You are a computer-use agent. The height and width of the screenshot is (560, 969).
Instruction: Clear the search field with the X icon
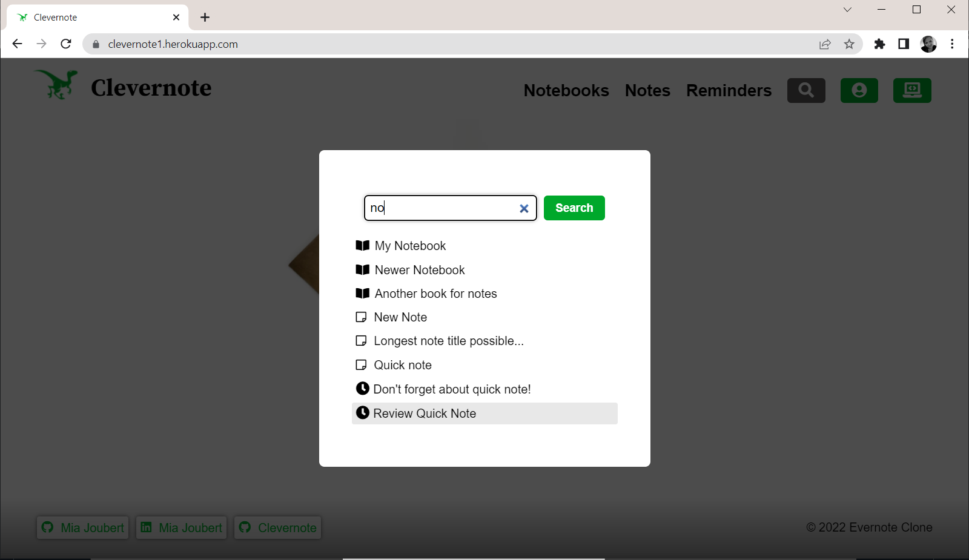tap(524, 208)
